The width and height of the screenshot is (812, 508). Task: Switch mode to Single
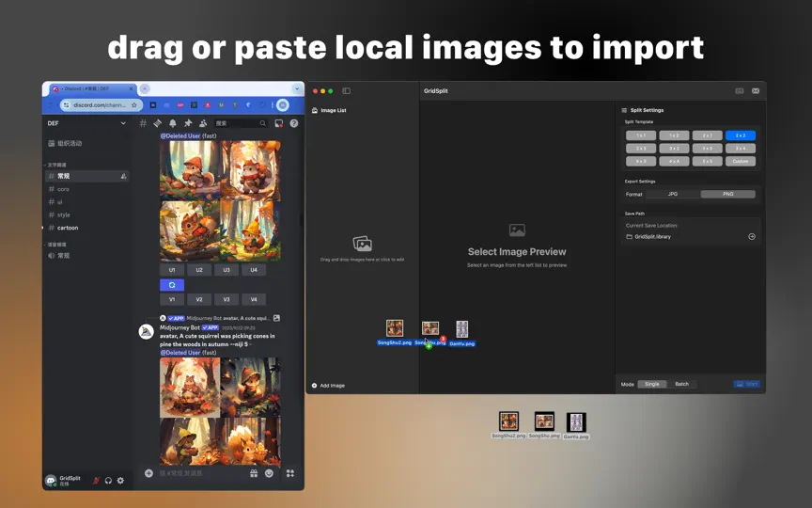652,384
